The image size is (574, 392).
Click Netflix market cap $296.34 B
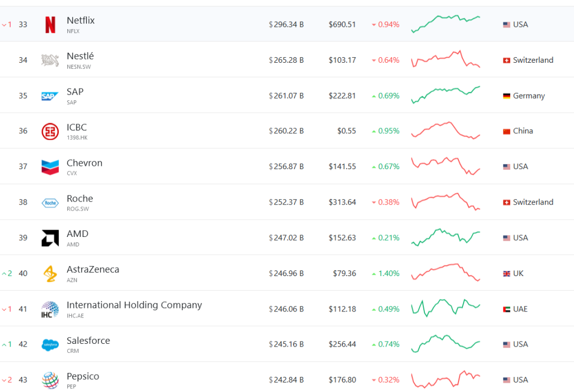286,25
